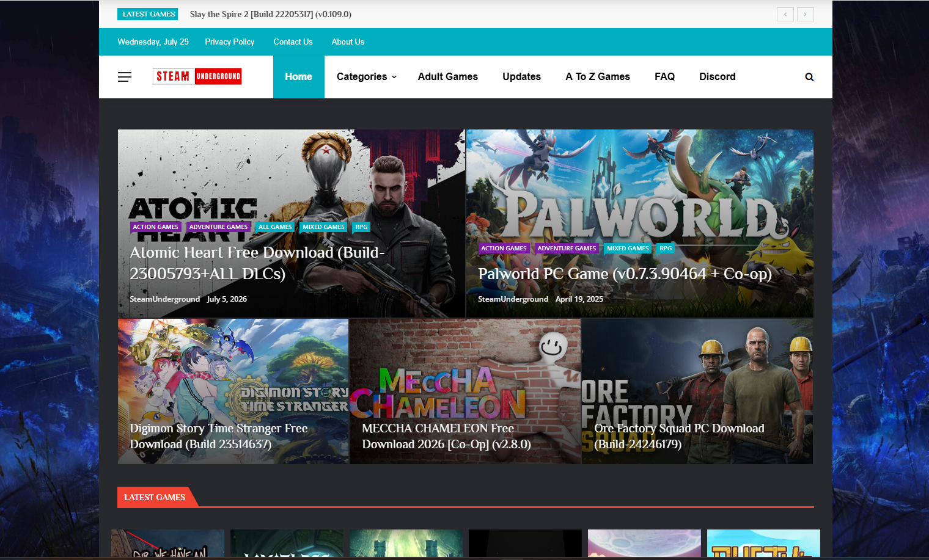Select Mixed Games tag on Palworld
The width and height of the screenshot is (929, 560).
pos(628,249)
